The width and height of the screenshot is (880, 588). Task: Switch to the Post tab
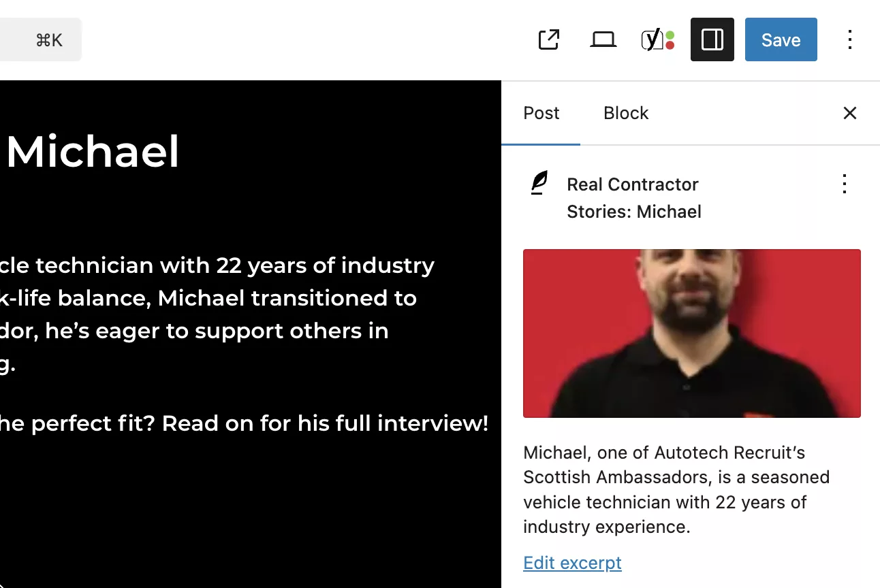click(541, 113)
